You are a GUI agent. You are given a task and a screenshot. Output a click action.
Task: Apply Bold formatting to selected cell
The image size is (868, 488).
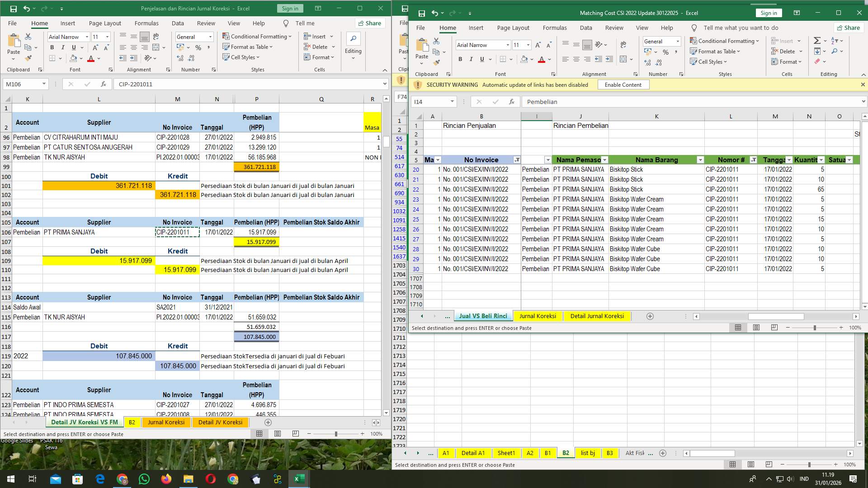pos(52,47)
